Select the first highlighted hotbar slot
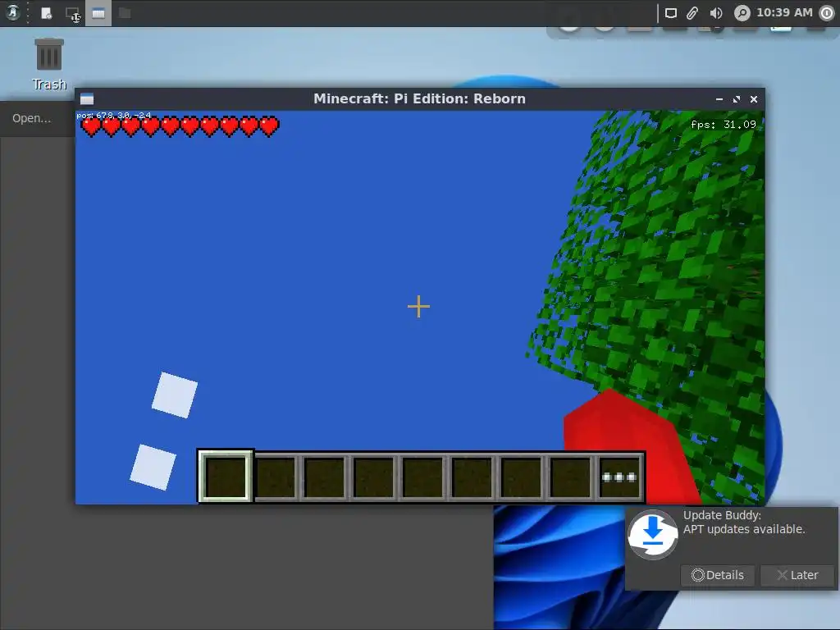 click(x=226, y=477)
